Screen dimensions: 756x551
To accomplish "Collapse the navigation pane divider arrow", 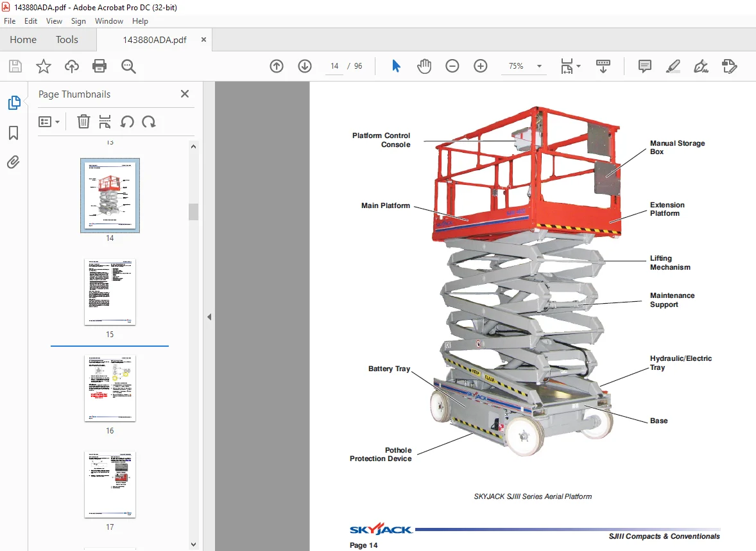I will 209,317.
